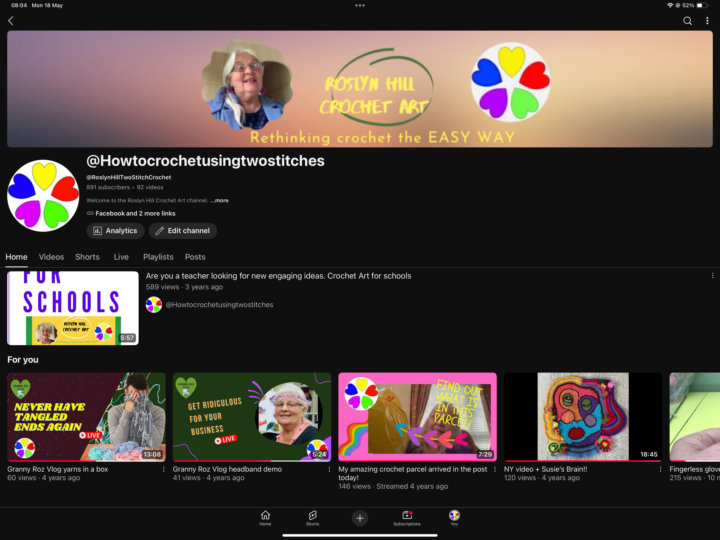Open @Howtocrochetusingtwostitches link under featured video
The image size is (720, 540).
219,304
